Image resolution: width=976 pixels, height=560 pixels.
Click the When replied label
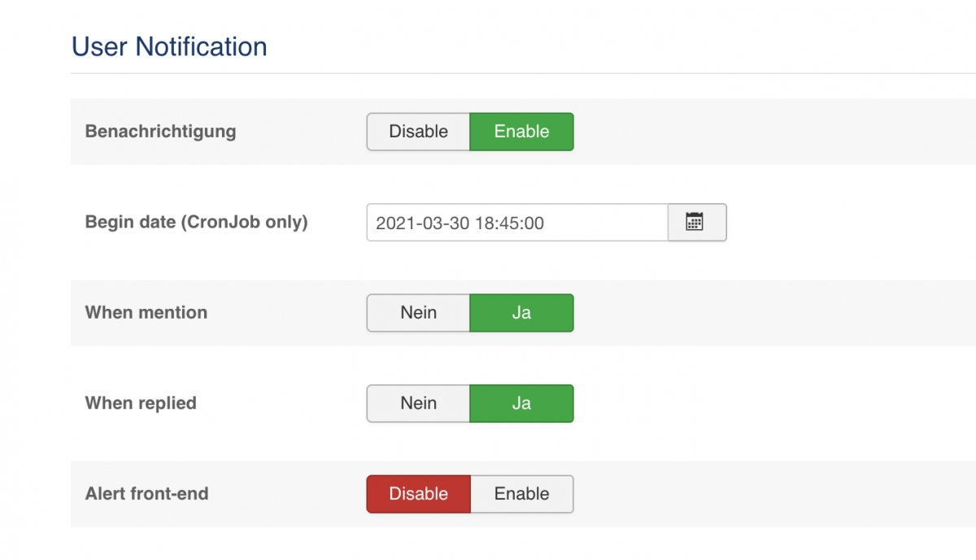(x=141, y=403)
